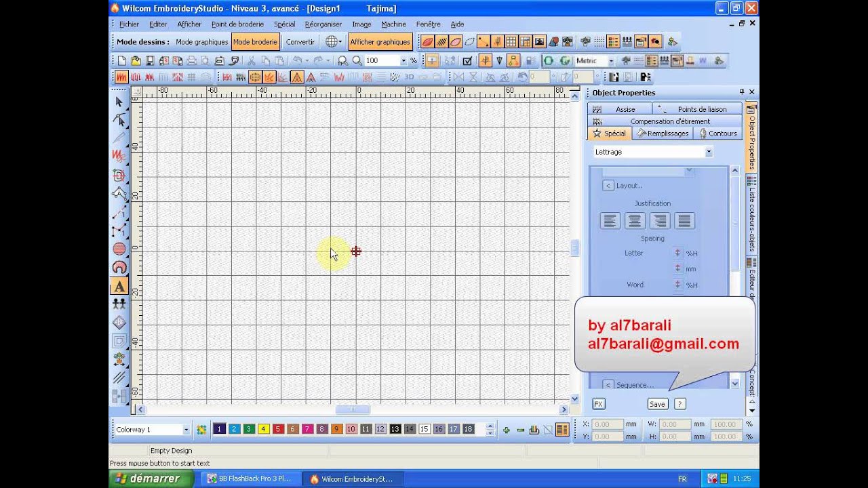868x488 pixels.
Task: Open the Machine menu
Action: [x=393, y=24]
